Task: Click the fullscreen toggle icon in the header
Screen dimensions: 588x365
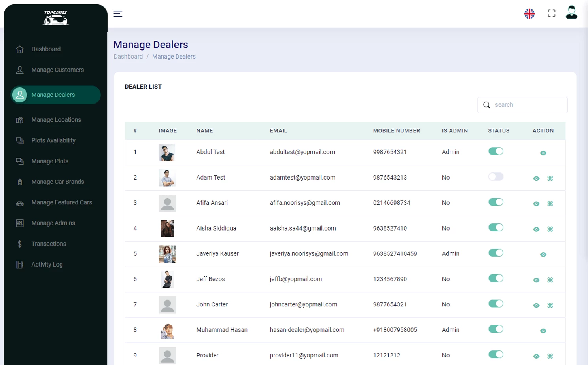Action: point(551,13)
